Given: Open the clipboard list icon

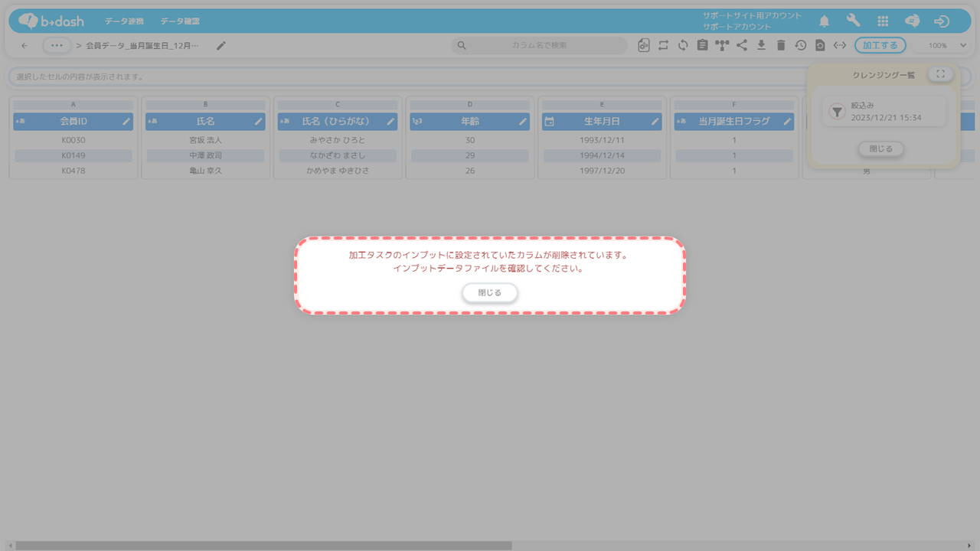Looking at the screenshot, I should click(x=702, y=45).
